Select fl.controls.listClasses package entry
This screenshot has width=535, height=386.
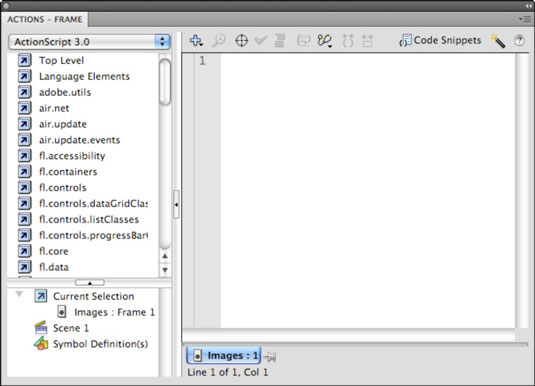(89, 219)
